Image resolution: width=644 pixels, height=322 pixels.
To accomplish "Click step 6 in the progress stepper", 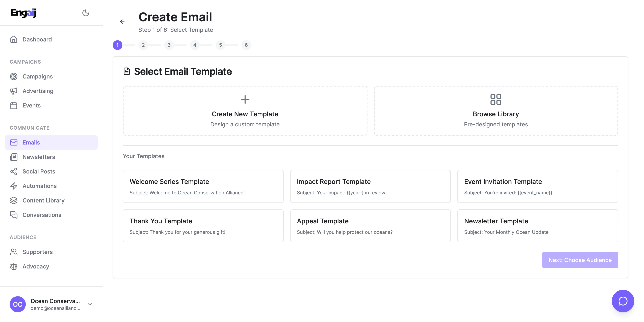I will click(x=246, y=45).
